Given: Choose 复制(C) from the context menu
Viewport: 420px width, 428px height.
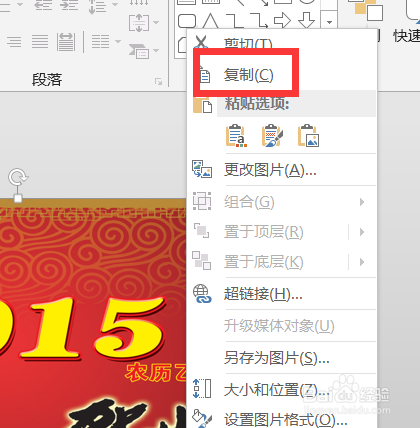Looking at the screenshot, I should click(x=248, y=75).
